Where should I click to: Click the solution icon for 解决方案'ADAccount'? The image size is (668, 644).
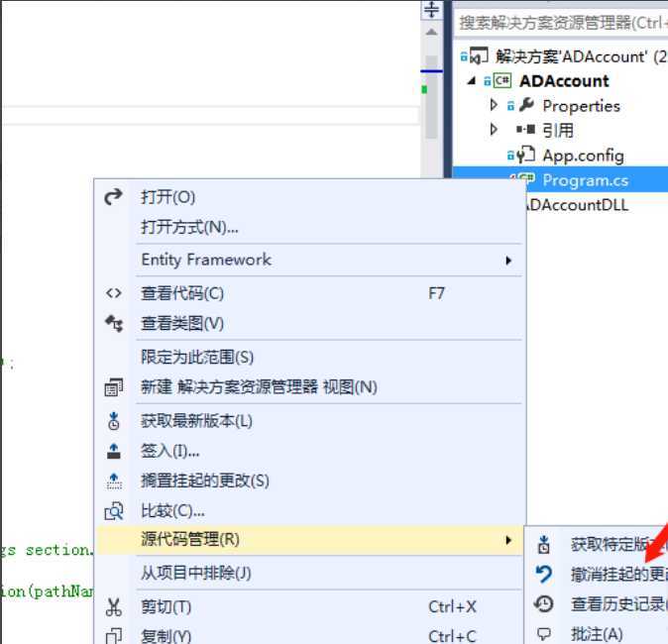479,55
